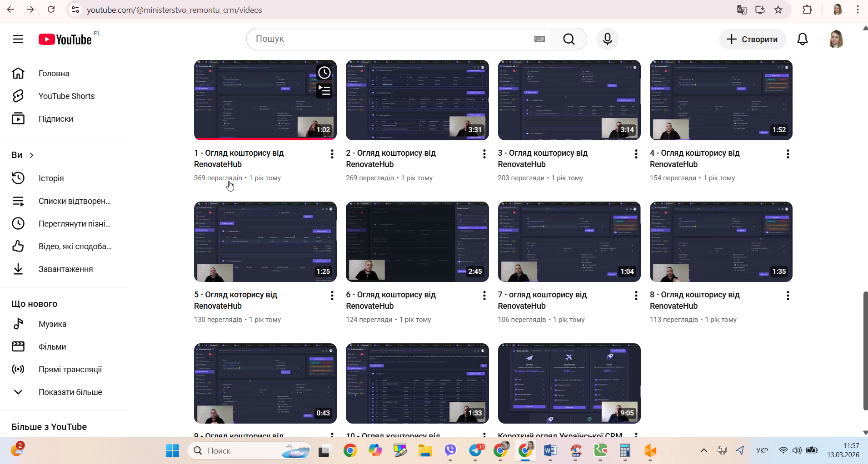This screenshot has width=868, height=464.
Task: Go to 'Головна' in the sidebar
Action: [64, 74]
